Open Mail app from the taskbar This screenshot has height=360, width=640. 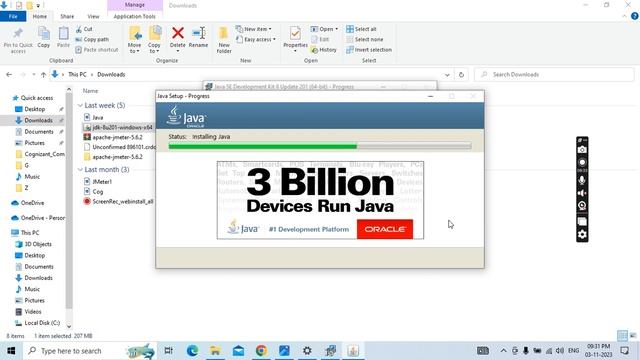tap(238, 351)
